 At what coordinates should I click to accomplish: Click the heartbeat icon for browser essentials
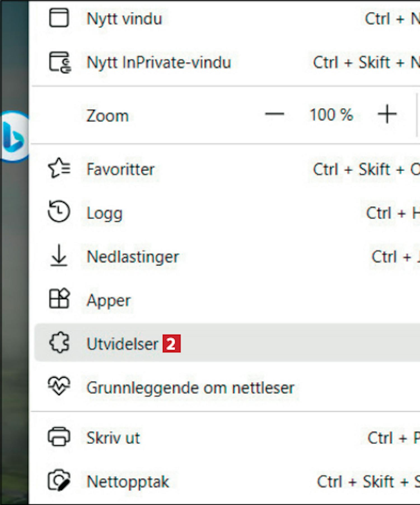59,386
